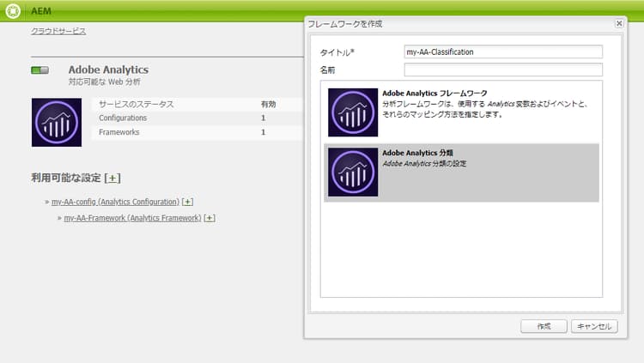Click the キャンセル button
Viewport: 644px width, 363px height.
point(594,326)
